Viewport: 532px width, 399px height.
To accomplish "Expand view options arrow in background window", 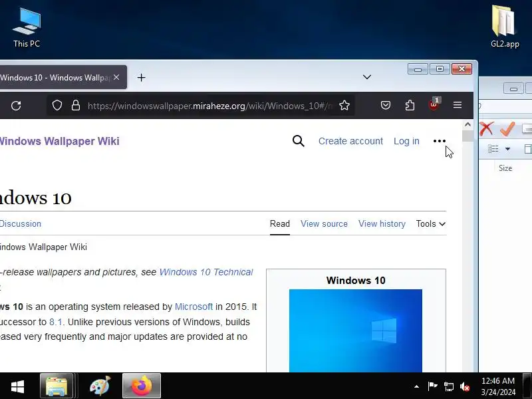I will click(x=507, y=148).
